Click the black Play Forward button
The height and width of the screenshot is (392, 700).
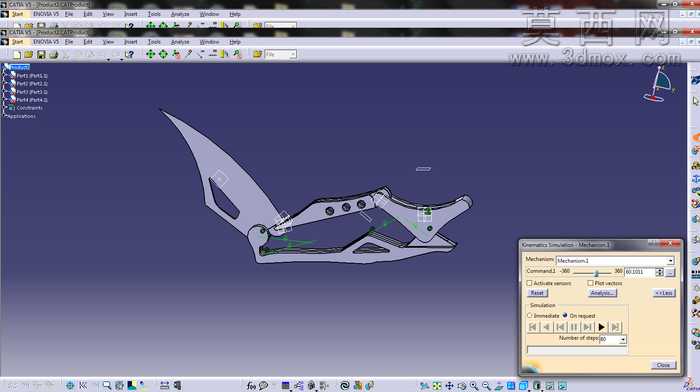[x=601, y=327]
